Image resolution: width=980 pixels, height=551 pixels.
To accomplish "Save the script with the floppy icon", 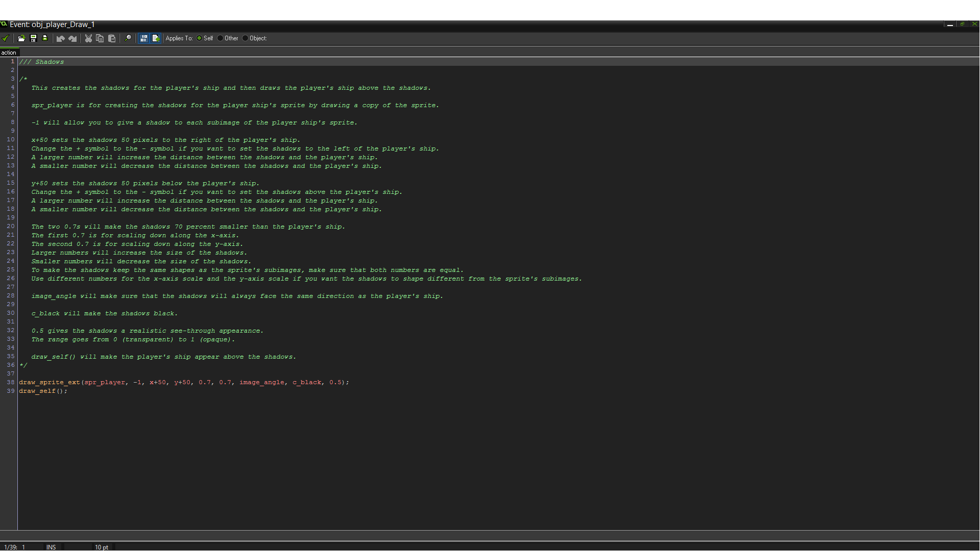I will click(x=33, y=38).
